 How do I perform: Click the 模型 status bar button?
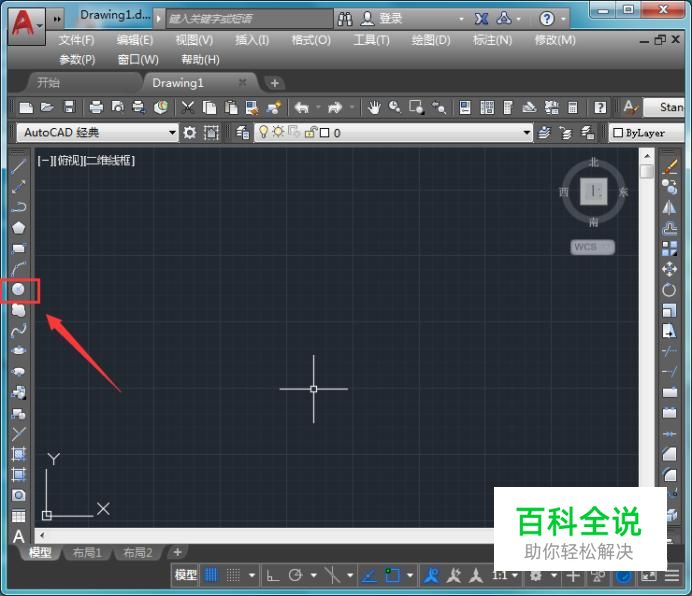(x=185, y=575)
